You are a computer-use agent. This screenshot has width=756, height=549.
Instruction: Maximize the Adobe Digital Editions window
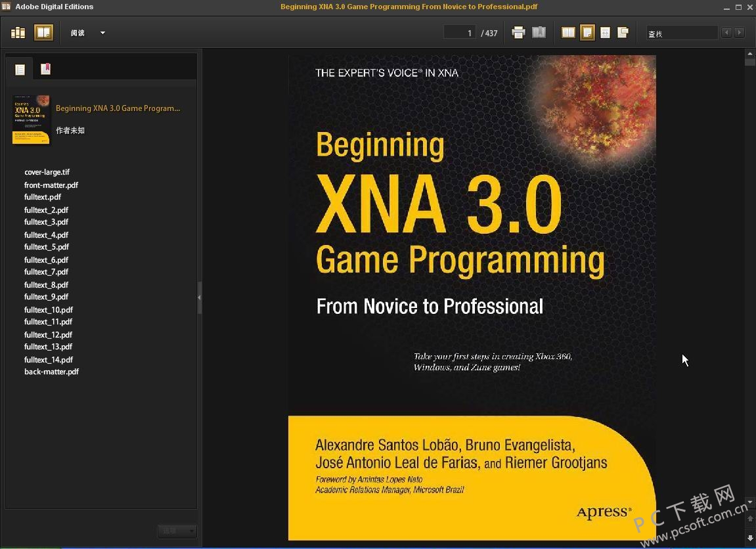click(x=738, y=7)
